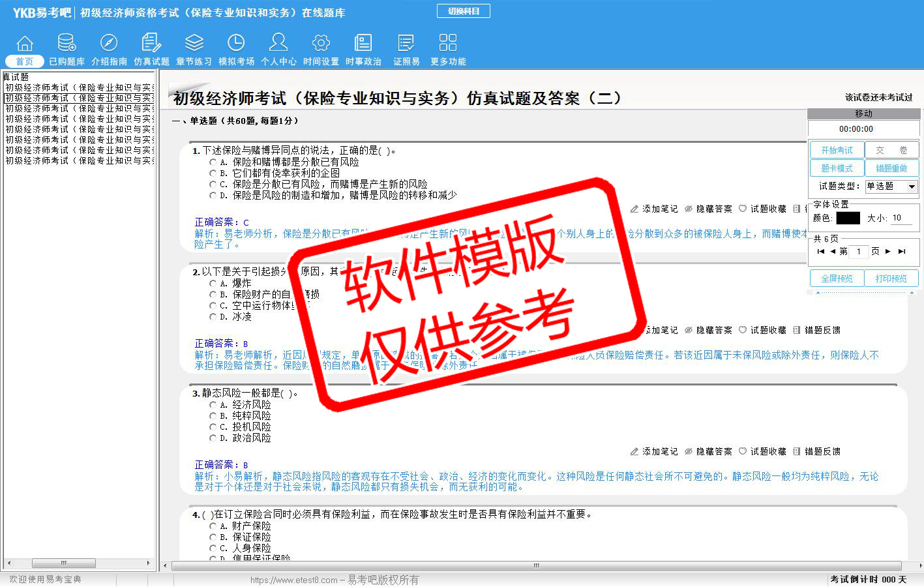
Task: Click the 介绍指南 compass icon
Action: click(x=109, y=44)
